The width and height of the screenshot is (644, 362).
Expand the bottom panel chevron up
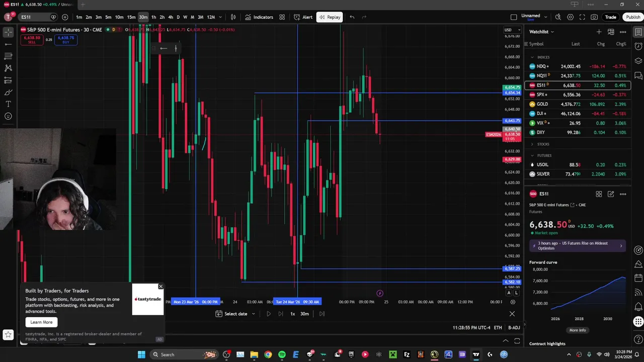click(x=506, y=341)
